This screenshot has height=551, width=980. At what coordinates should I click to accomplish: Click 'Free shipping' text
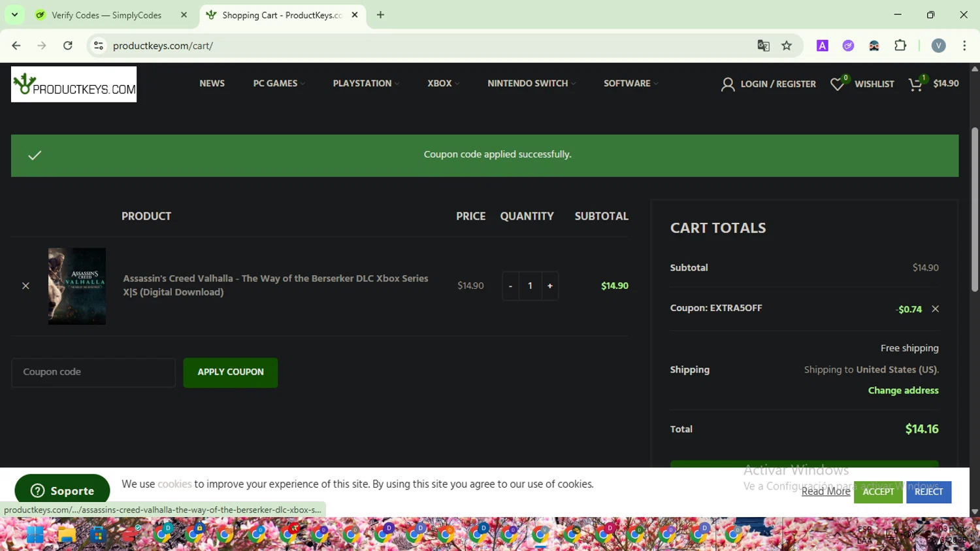point(909,348)
